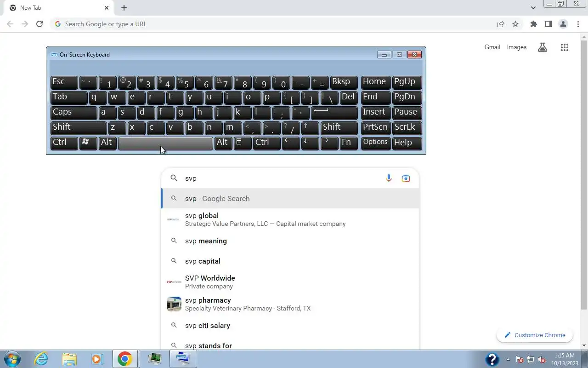Open the Extensions puzzle icon
The width and height of the screenshot is (588, 368).
(x=533, y=24)
